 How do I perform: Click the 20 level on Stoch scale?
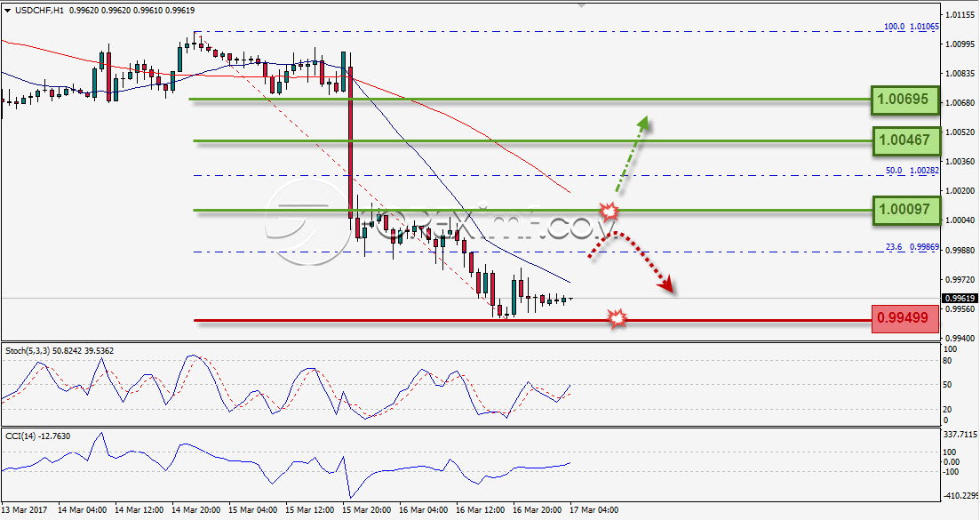click(947, 410)
